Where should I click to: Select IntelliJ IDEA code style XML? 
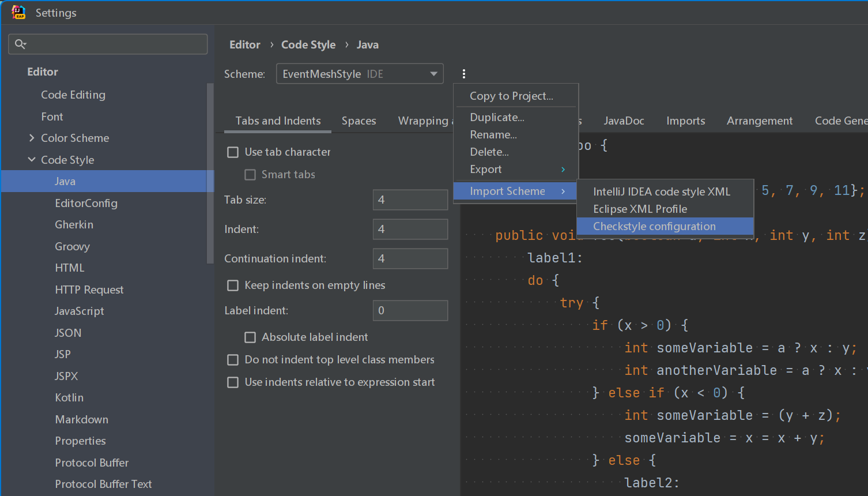[x=661, y=191]
